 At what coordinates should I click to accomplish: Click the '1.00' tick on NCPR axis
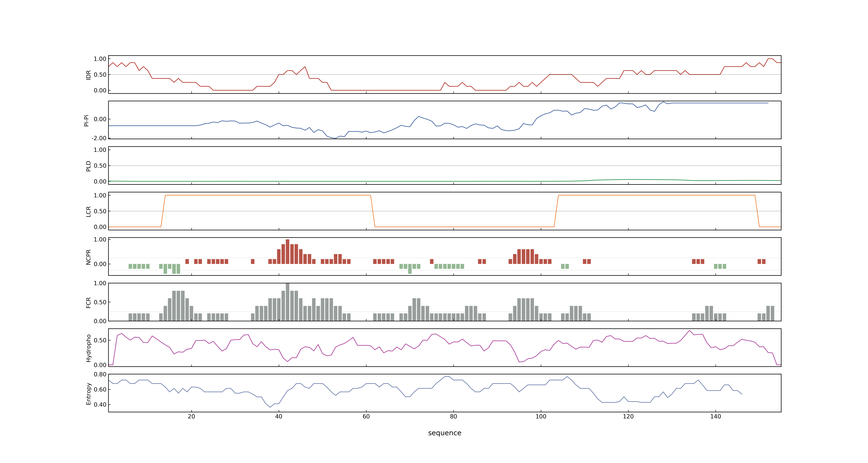click(100, 240)
